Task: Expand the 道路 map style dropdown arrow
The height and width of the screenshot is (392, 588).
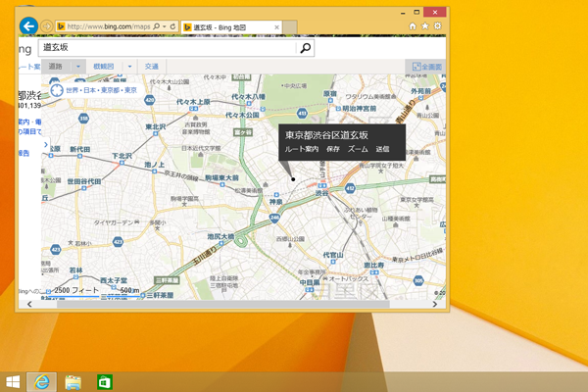Action: tap(78, 67)
